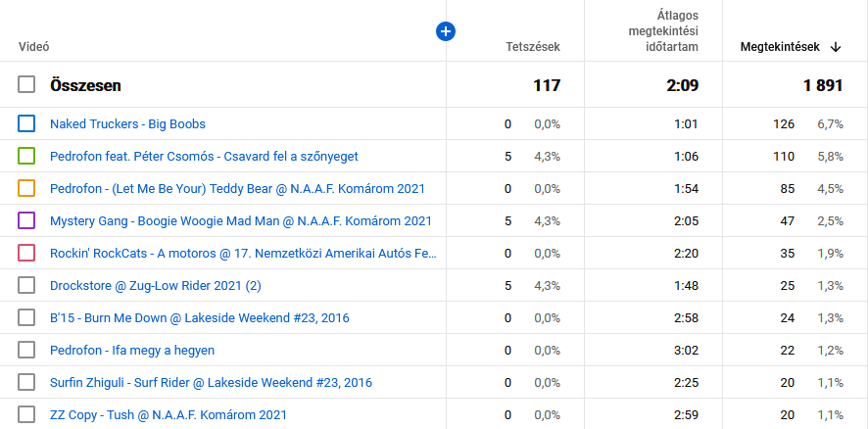868x429 pixels.
Task: Toggle the purple Mystery Gang checkbox
Action: click(26, 221)
